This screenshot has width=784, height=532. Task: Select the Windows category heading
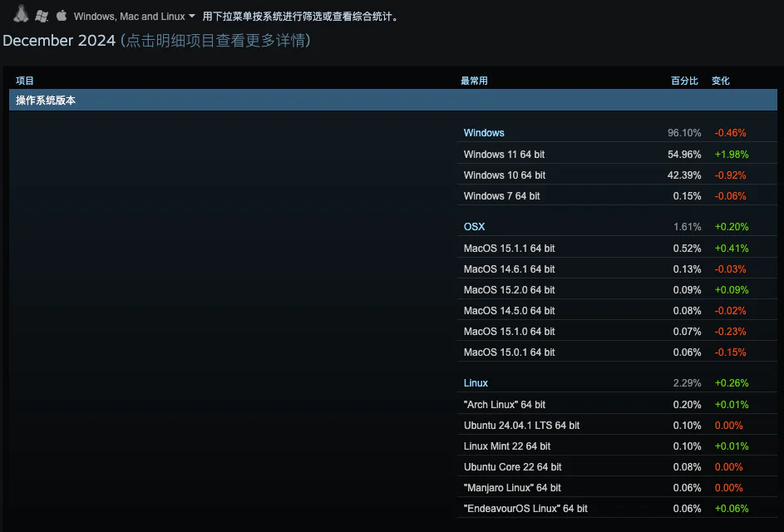tap(484, 133)
